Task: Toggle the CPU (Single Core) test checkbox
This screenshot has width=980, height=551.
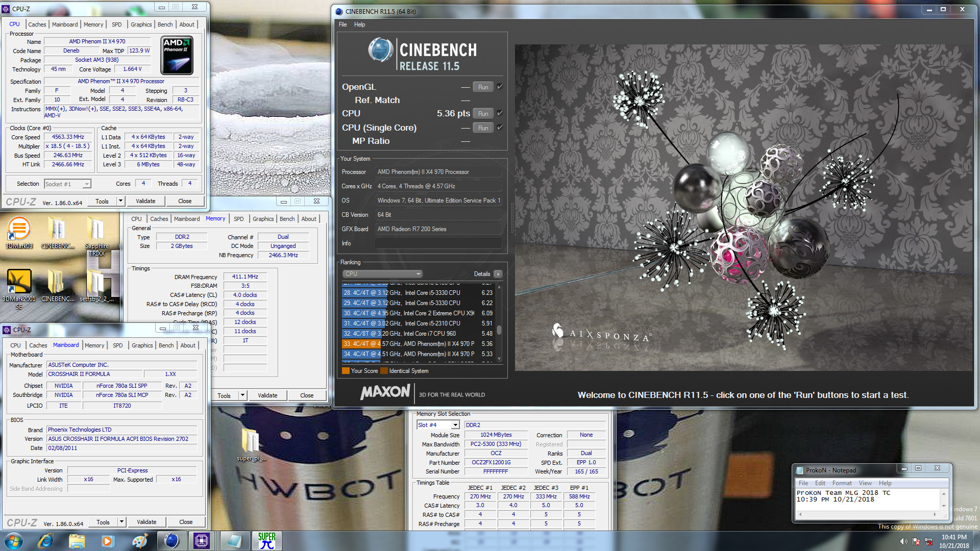Action: [x=500, y=128]
